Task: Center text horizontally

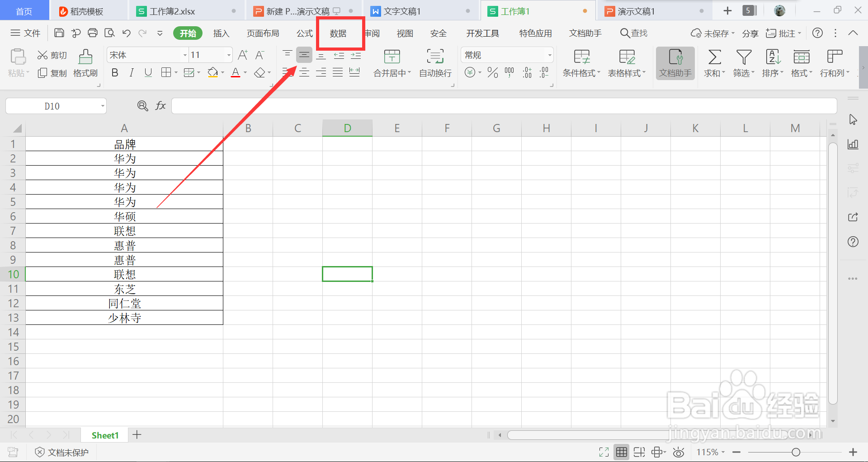Action: (304, 72)
